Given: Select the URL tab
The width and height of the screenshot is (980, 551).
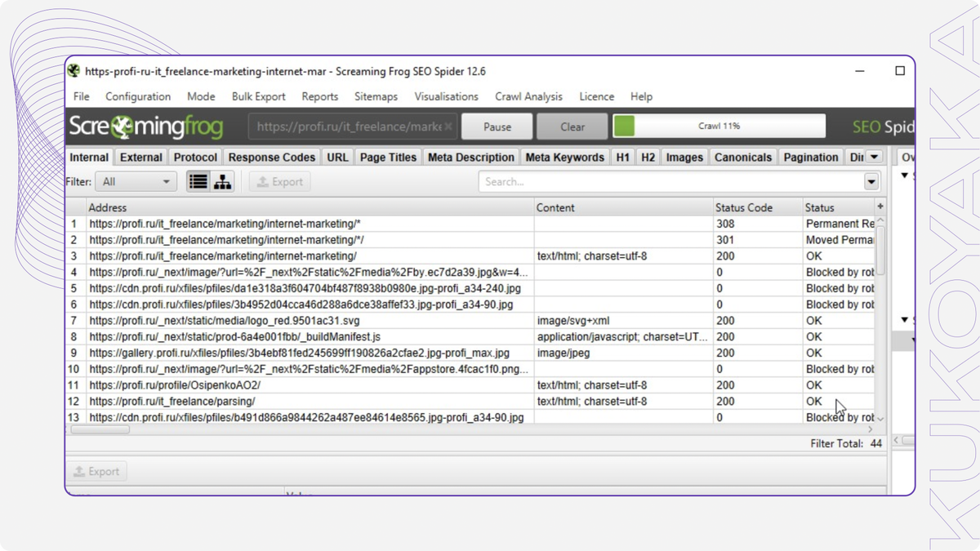Looking at the screenshot, I should (337, 158).
